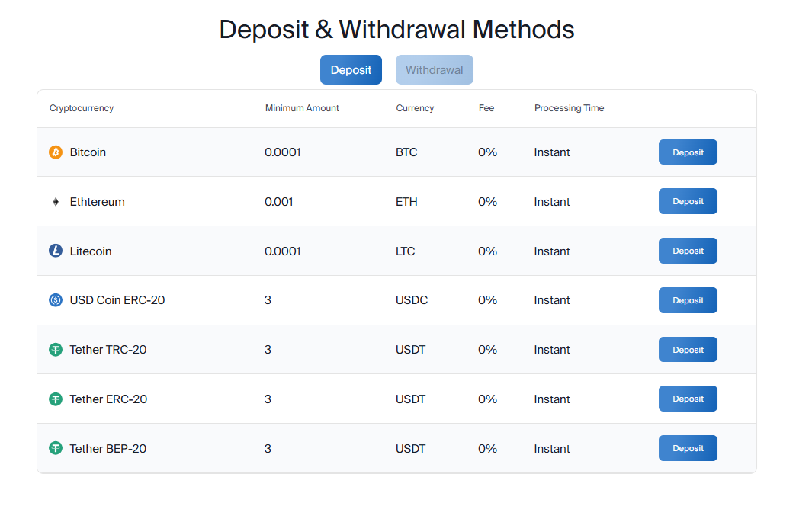Click the Ethereum diamond icon

(x=56, y=202)
